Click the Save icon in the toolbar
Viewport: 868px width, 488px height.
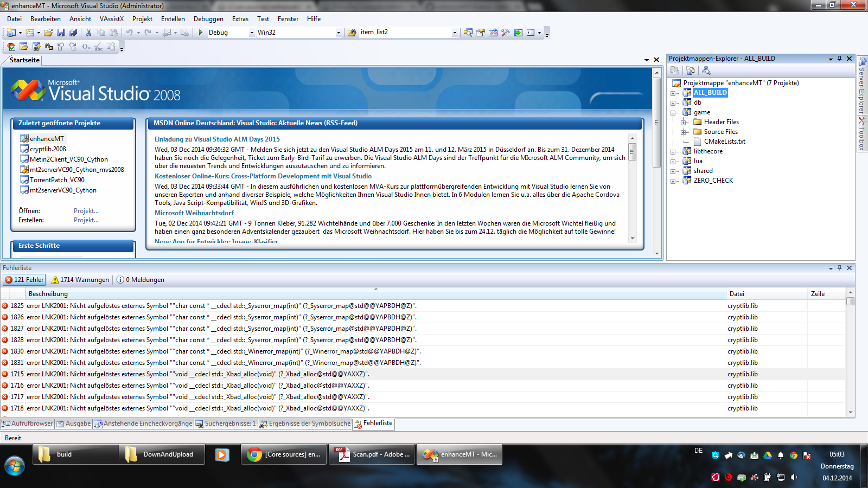[61, 33]
